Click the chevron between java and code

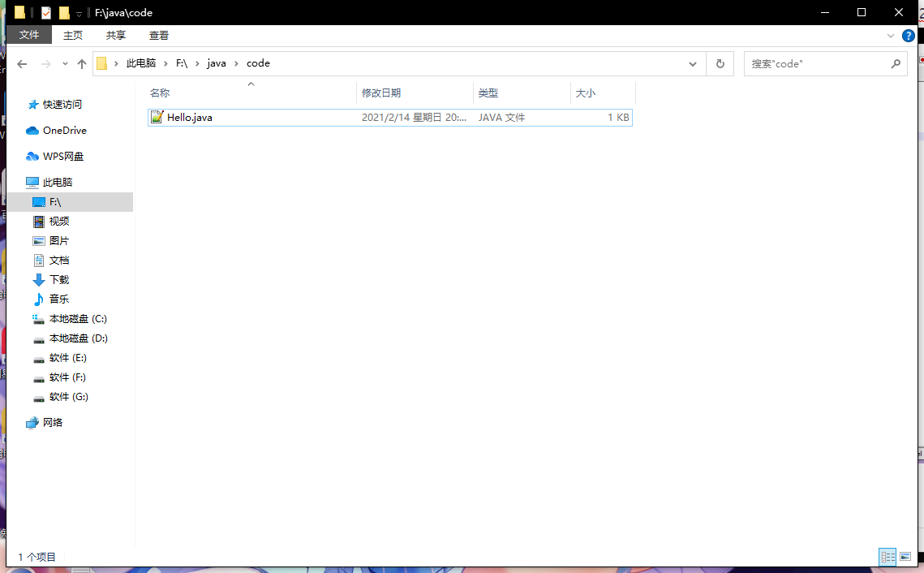[236, 63]
